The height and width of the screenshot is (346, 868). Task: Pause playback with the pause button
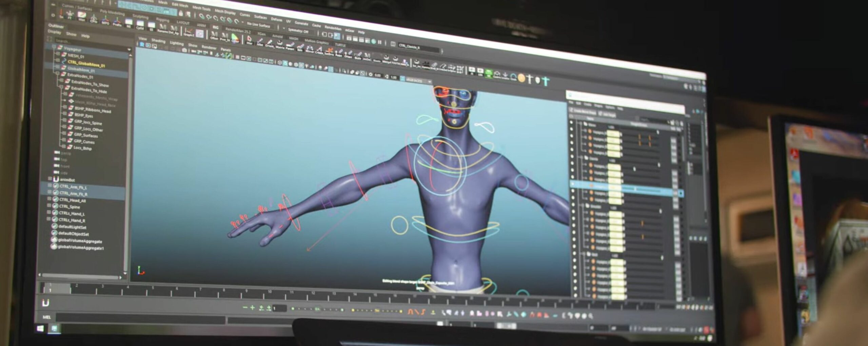click(380, 42)
